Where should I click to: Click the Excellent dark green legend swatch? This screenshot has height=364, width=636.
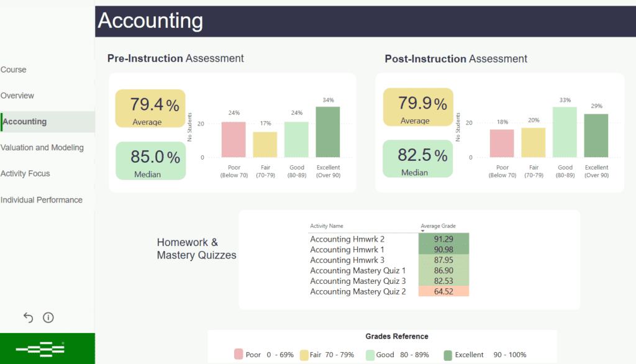pyautogui.click(x=448, y=355)
